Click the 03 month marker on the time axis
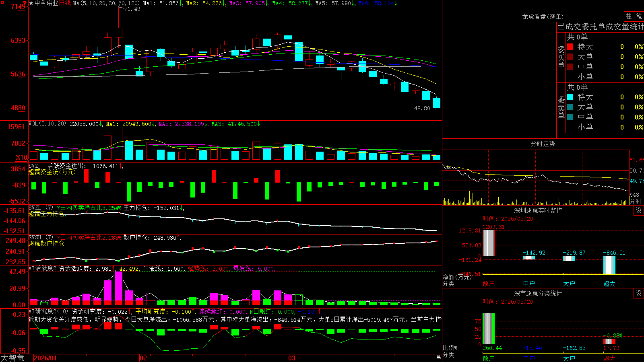The width and height of the screenshot is (644, 362). tap(292, 358)
